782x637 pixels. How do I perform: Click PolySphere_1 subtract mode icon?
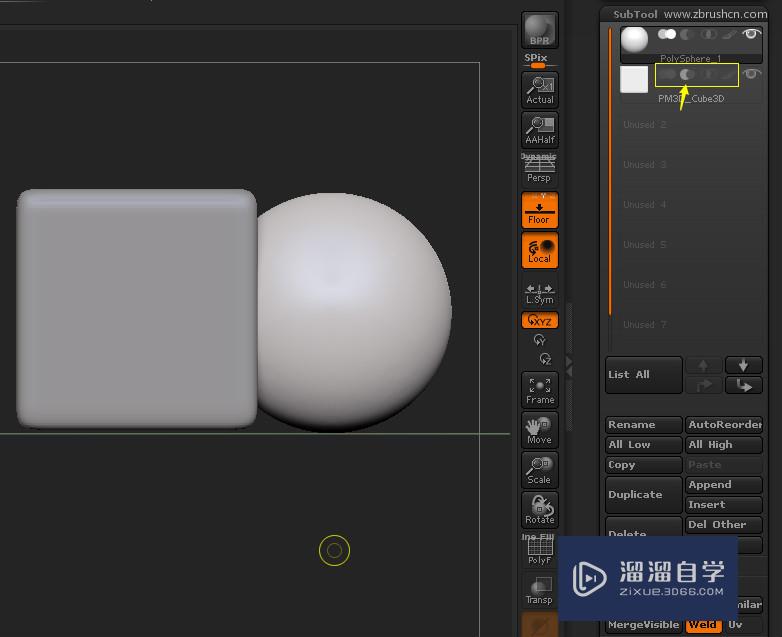(x=687, y=34)
